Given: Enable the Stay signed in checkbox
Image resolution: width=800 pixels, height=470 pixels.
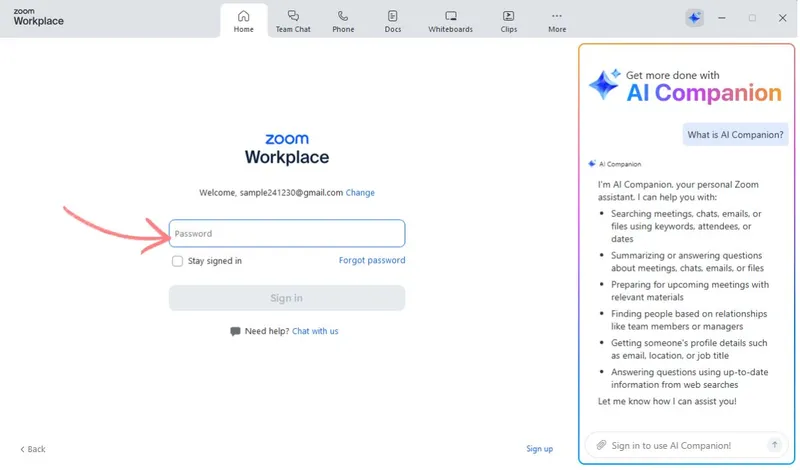Looking at the screenshot, I should point(177,261).
